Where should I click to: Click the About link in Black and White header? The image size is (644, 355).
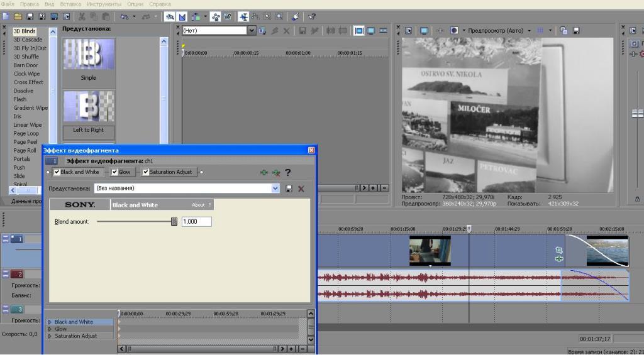pyautogui.click(x=198, y=205)
